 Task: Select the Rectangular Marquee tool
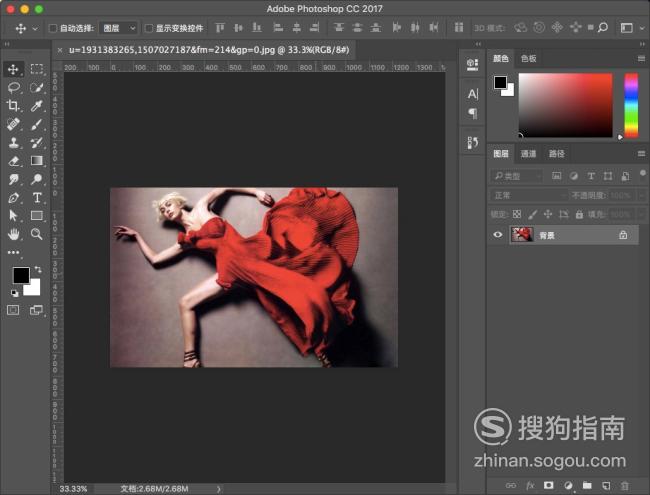36,69
